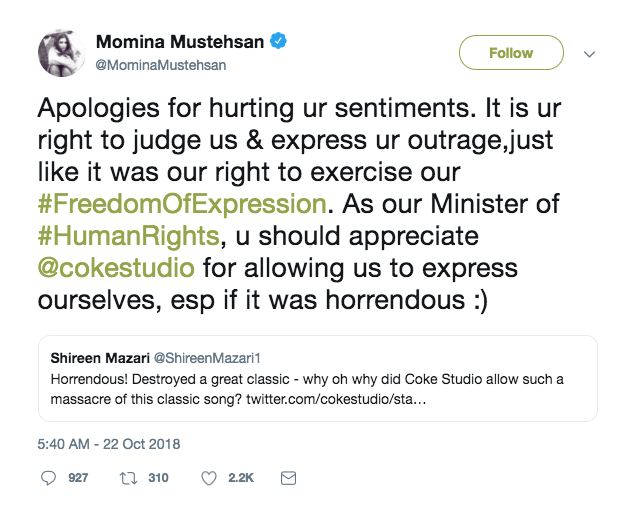View the 310 retweets count
Screen dimensions: 634x516
tap(158, 479)
